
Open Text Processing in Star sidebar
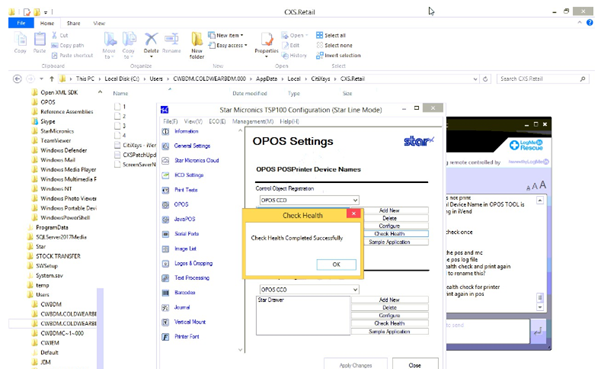192,277
